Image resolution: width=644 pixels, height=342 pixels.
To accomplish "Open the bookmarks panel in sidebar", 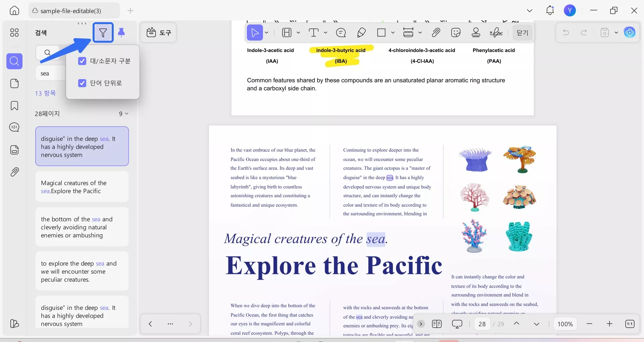I will coord(14,106).
